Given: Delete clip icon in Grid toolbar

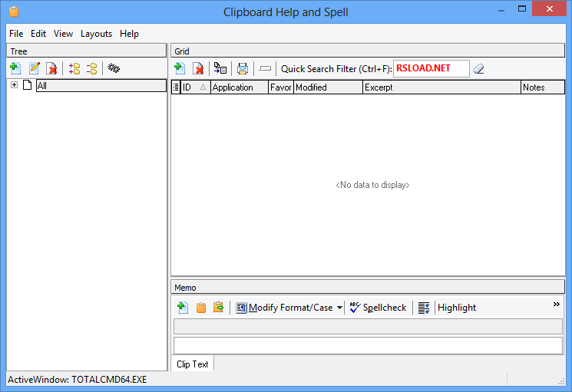Looking at the screenshot, I should [198, 68].
